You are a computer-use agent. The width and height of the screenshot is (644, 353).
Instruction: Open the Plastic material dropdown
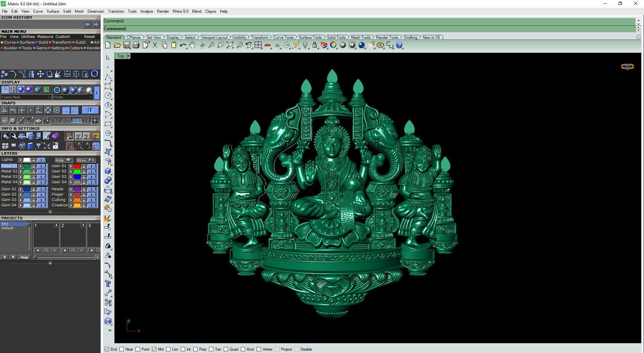point(72,97)
